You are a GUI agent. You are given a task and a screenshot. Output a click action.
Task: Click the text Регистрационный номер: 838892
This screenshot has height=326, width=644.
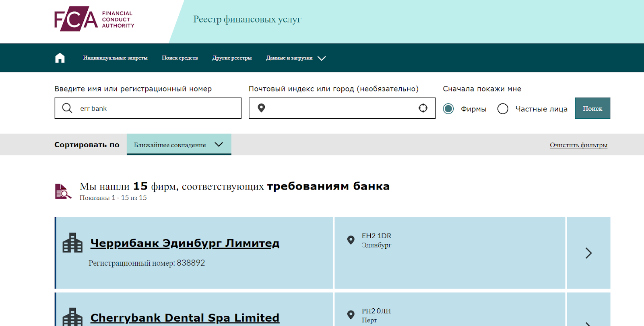click(x=147, y=263)
